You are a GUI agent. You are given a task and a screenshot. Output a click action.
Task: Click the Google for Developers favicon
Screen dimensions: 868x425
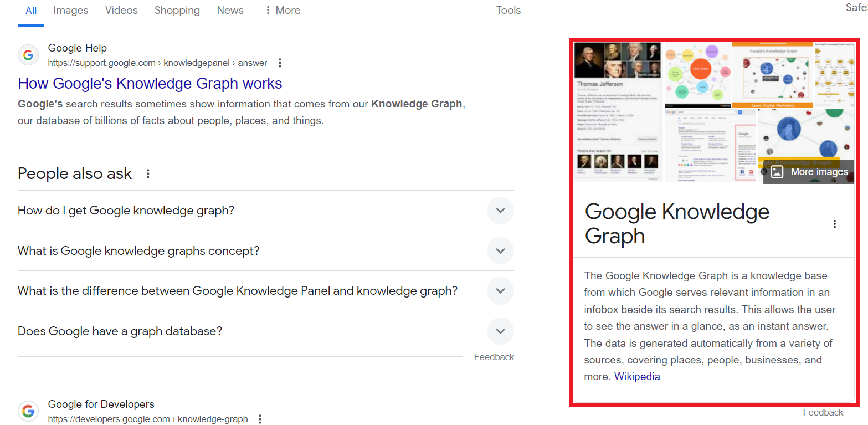[28, 411]
